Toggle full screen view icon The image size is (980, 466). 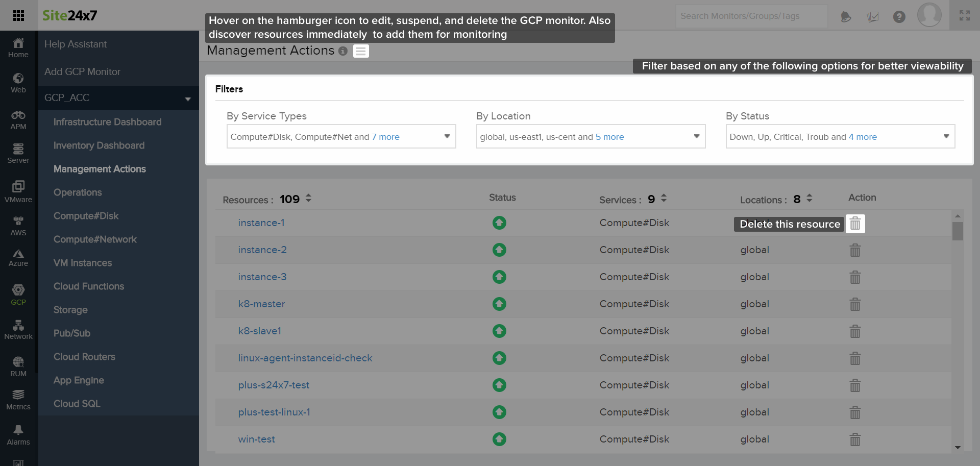click(964, 15)
